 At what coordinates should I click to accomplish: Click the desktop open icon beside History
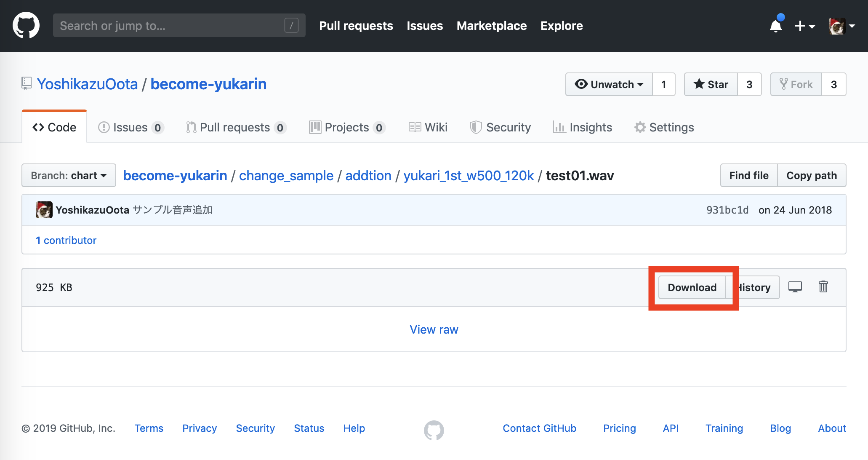click(x=795, y=287)
